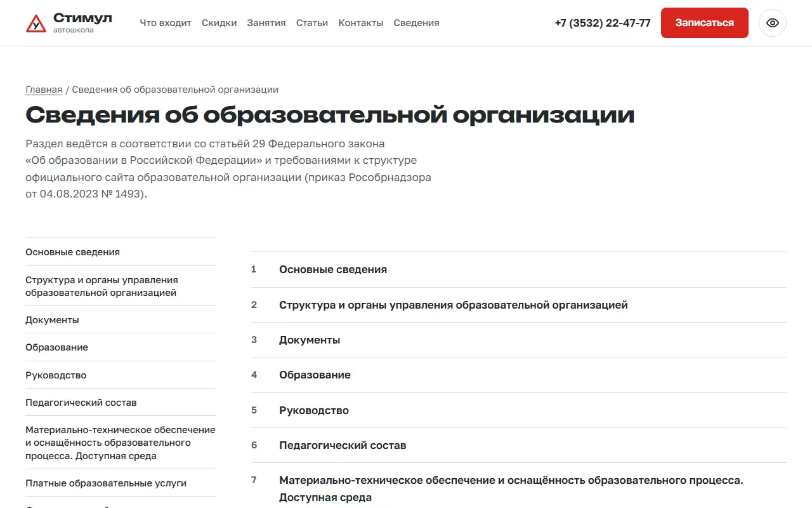812x508 pixels.
Task: Open Контакты from the header menu
Action: 361,23
